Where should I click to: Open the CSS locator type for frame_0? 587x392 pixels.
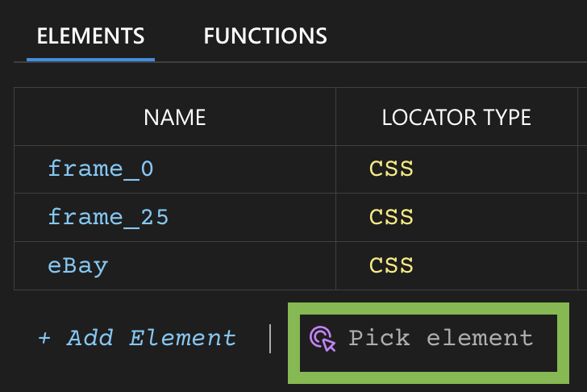click(x=391, y=169)
